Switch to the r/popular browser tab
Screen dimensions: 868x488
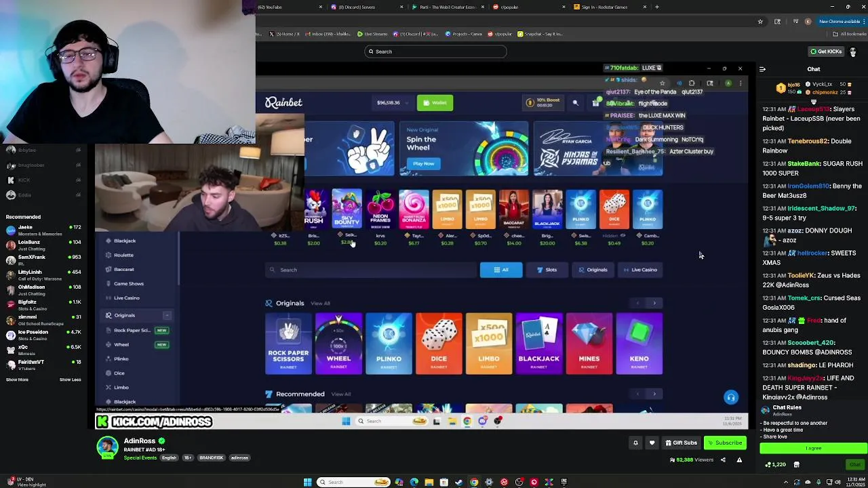pos(529,7)
